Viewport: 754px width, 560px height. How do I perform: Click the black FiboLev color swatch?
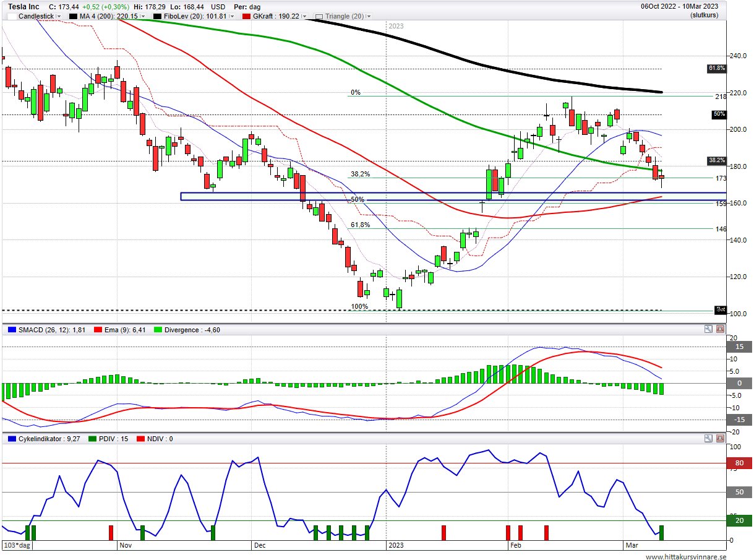coord(158,16)
